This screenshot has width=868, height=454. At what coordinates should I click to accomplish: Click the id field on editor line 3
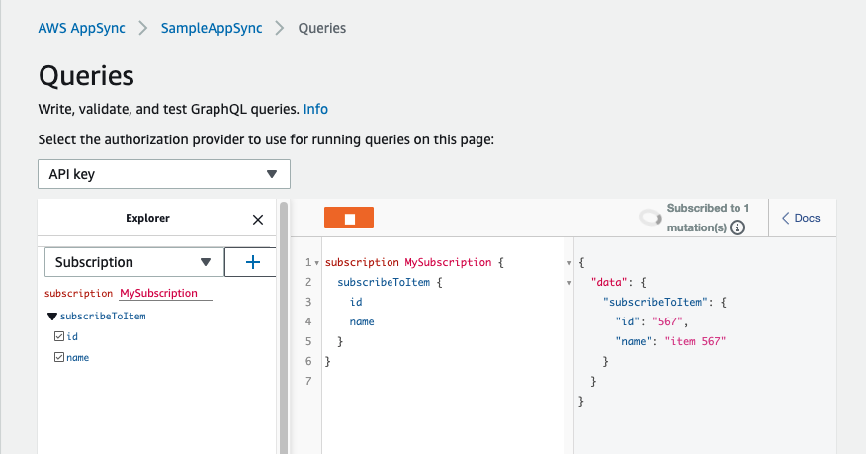356,302
